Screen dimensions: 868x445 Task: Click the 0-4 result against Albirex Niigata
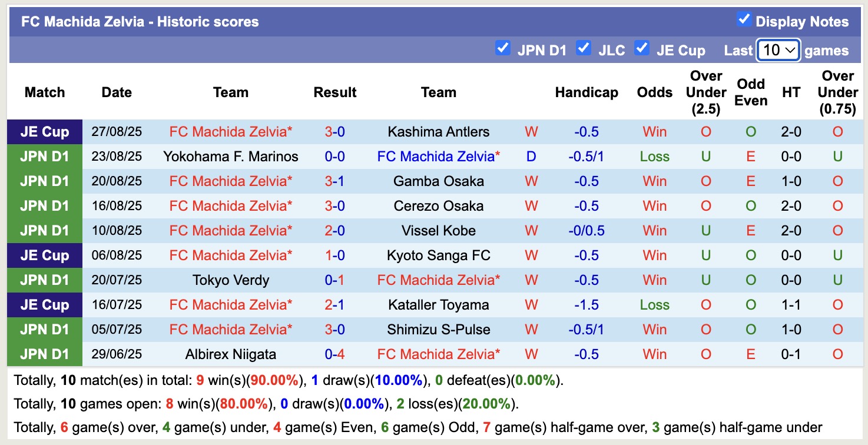coord(334,354)
